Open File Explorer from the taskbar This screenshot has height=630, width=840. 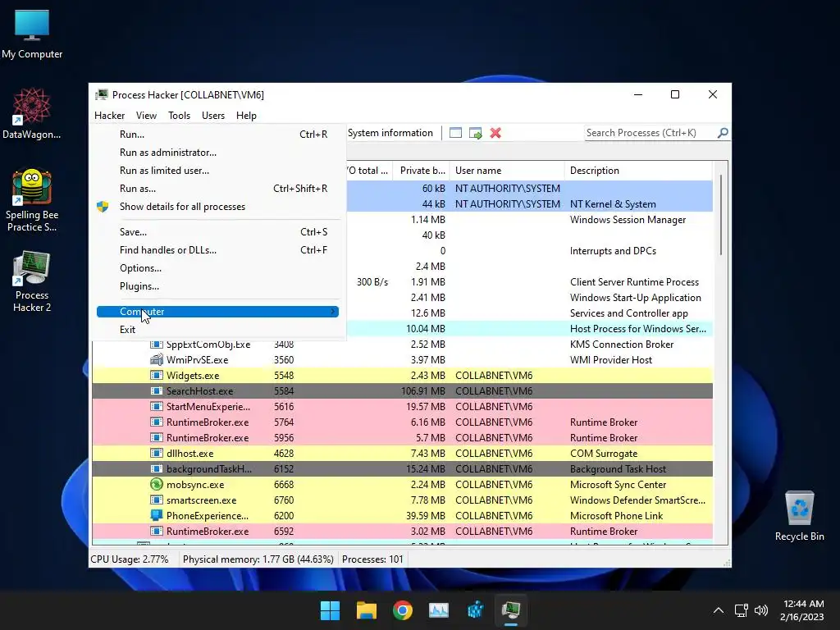[367, 610]
